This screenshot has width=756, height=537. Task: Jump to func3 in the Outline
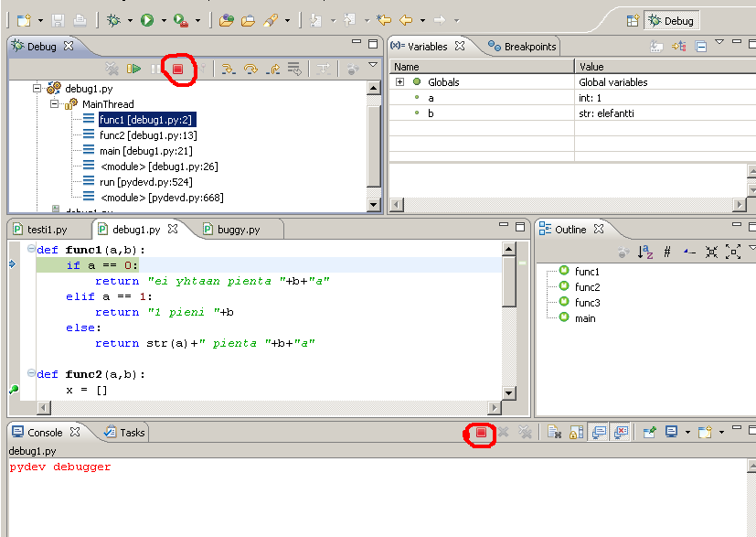[587, 302]
